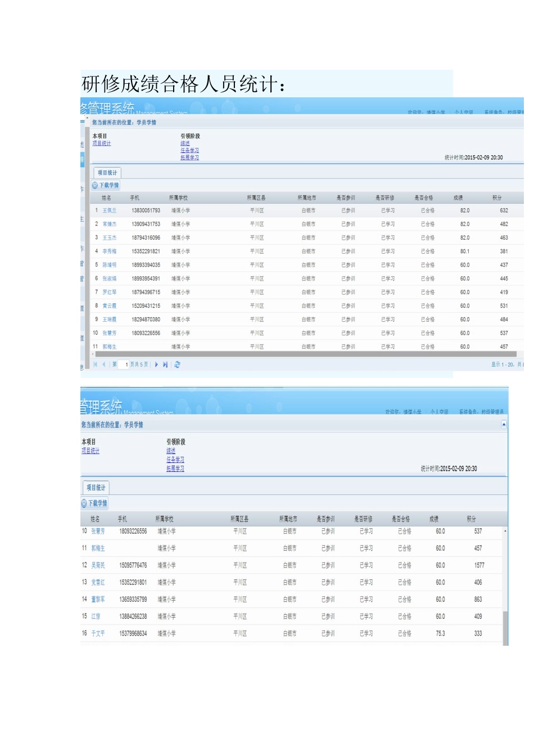Click the 下载学情 download icon in lower screenshot

click(x=84, y=503)
